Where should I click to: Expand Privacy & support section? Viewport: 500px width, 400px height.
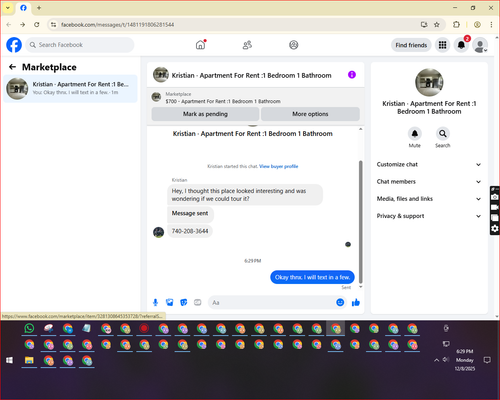pos(429,216)
